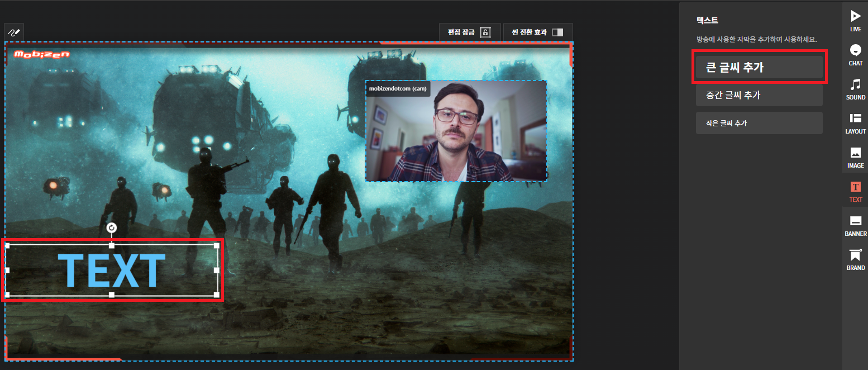
Task: Click the bottom-right resize handle of TEXT box
Action: pyautogui.click(x=216, y=294)
